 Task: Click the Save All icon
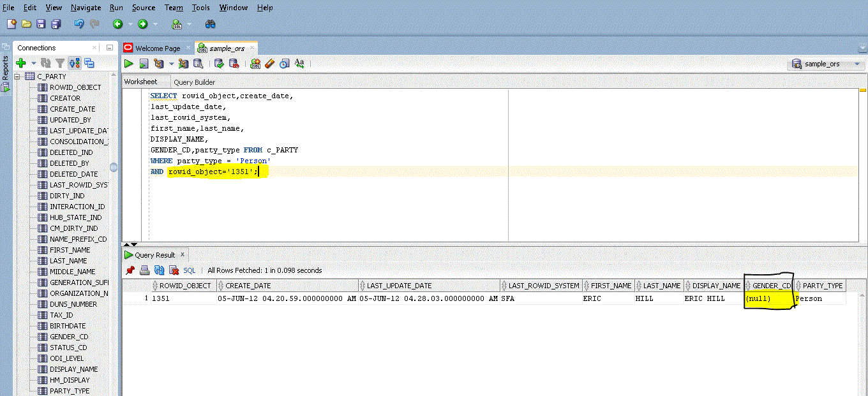56,24
